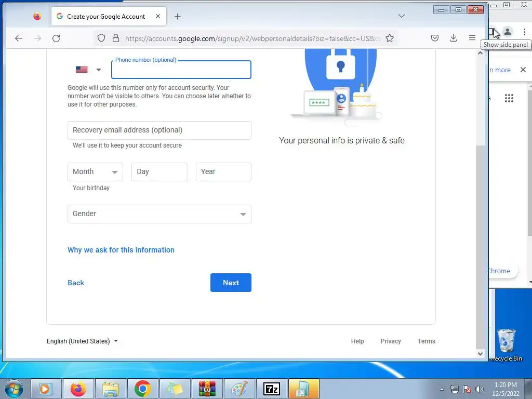This screenshot has height=399, width=532.
Task: Select Recycle Bin desktop icon
Action: [507, 345]
